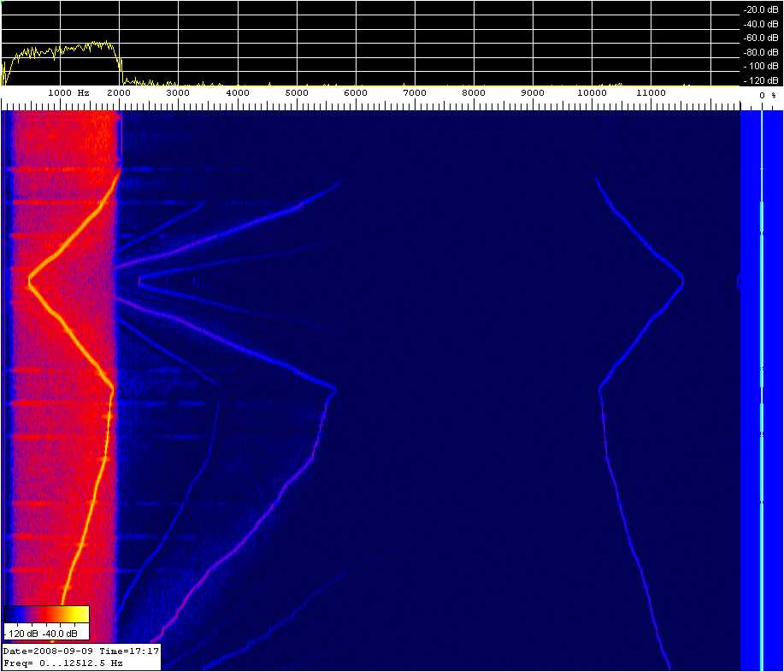
Task: Select the -60.0 dB scale label
Action: coord(760,38)
